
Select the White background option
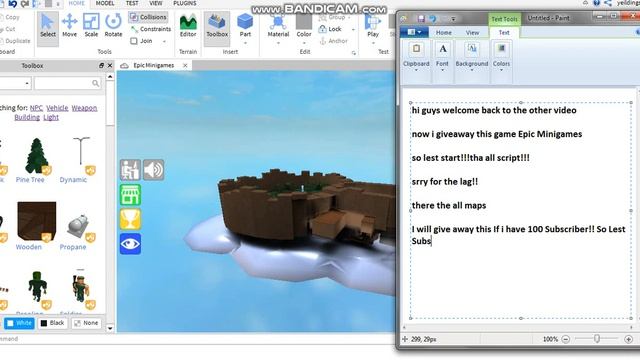pos(19,323)
